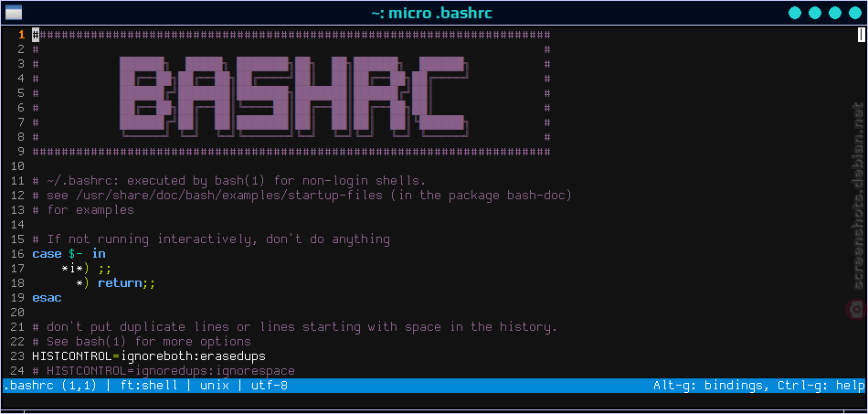
Task: Click the 'return' keyword on line 18
Action: click(x=120, y=283)
